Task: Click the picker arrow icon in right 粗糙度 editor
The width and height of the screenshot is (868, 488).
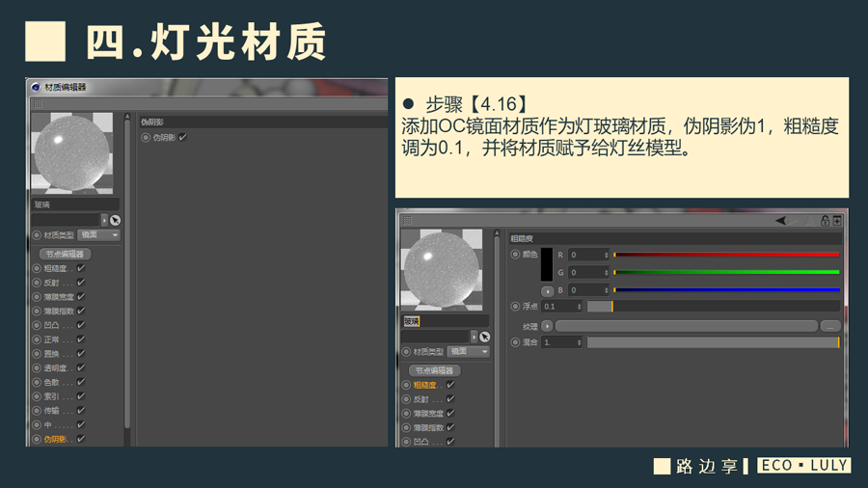Action: pos(485,337)
